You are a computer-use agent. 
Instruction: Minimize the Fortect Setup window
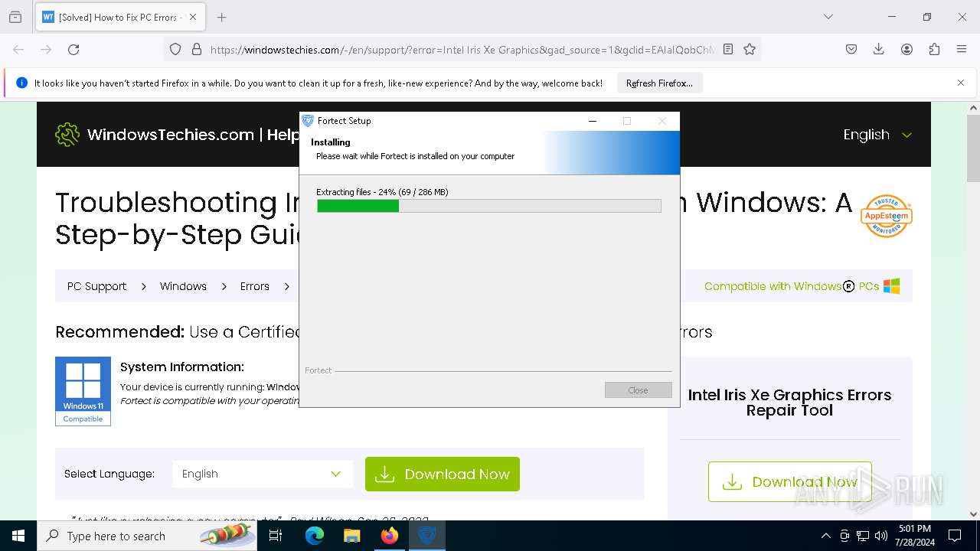(593, 121)
